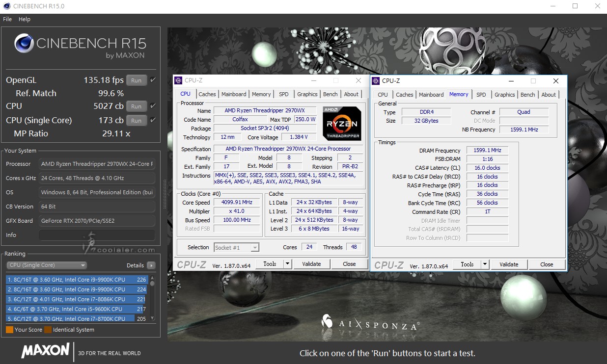This screenshot has width=607, height=364.
Task: Click the Details arrow icon in Ranking
Action: tap(151, 265)
